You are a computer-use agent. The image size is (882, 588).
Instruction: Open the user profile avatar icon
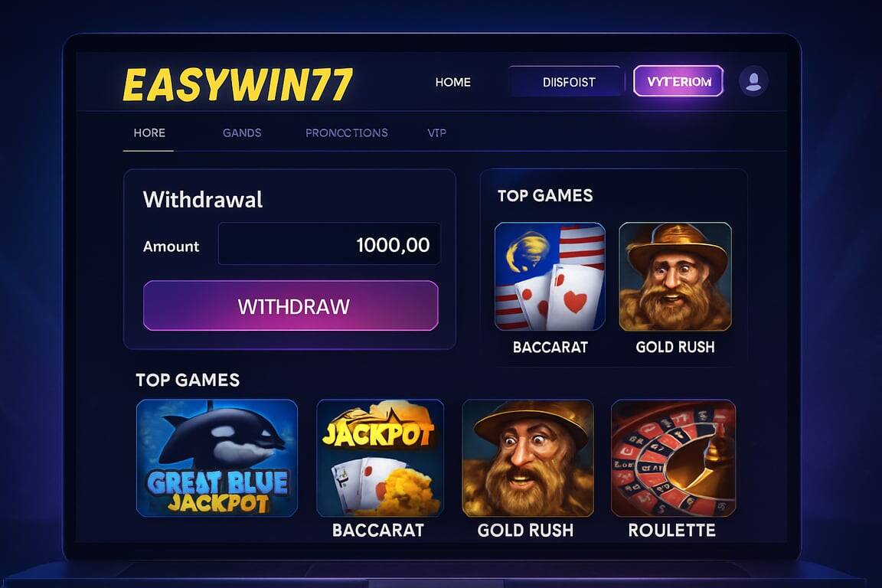(x=753, y=81)
